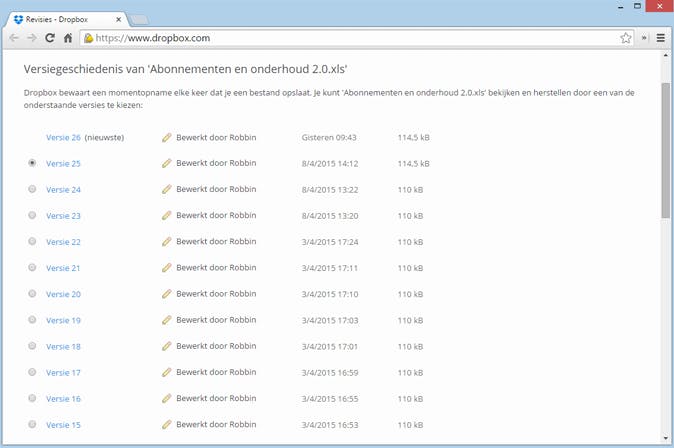Click pencil icon on Versie 19 row
Image resolution: width=674 pixels, height=448 pixels.
pos(167,320)
